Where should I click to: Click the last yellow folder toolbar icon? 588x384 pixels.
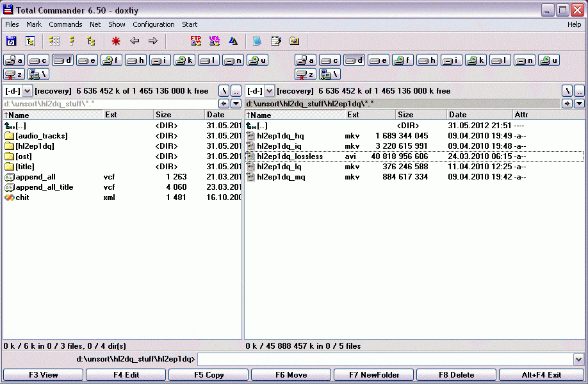pos(295,41)
